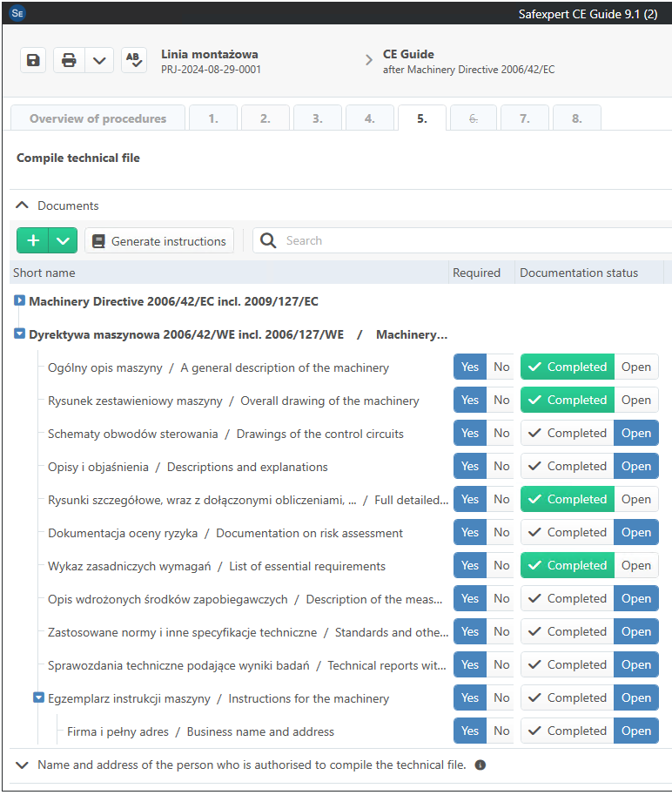The width and height of the screenshot is (672, 795).
Task: Open the green add button dropdown arrow
Action: [63, 241]
